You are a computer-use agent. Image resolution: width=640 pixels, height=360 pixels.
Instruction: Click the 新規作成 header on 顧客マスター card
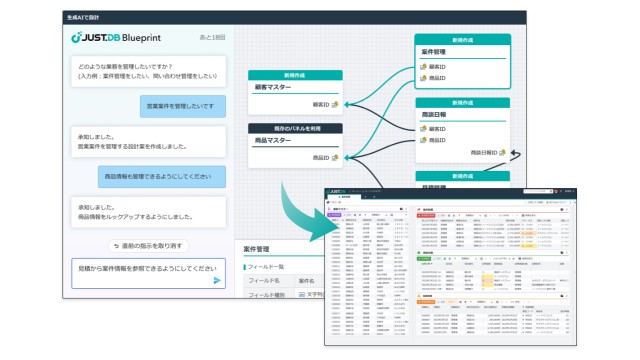[296, 75]
